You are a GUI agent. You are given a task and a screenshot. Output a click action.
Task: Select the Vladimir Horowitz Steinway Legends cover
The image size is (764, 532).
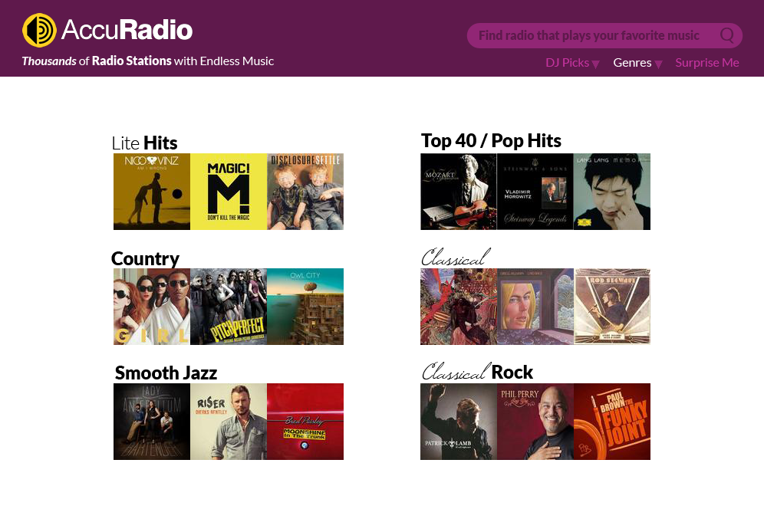[x=535, y=192]
